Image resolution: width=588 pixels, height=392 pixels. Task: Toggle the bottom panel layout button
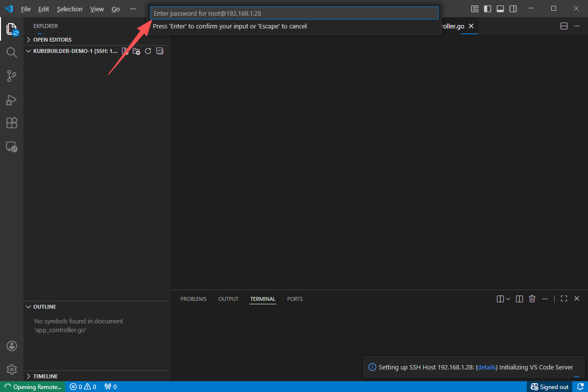tap(500, 9)
